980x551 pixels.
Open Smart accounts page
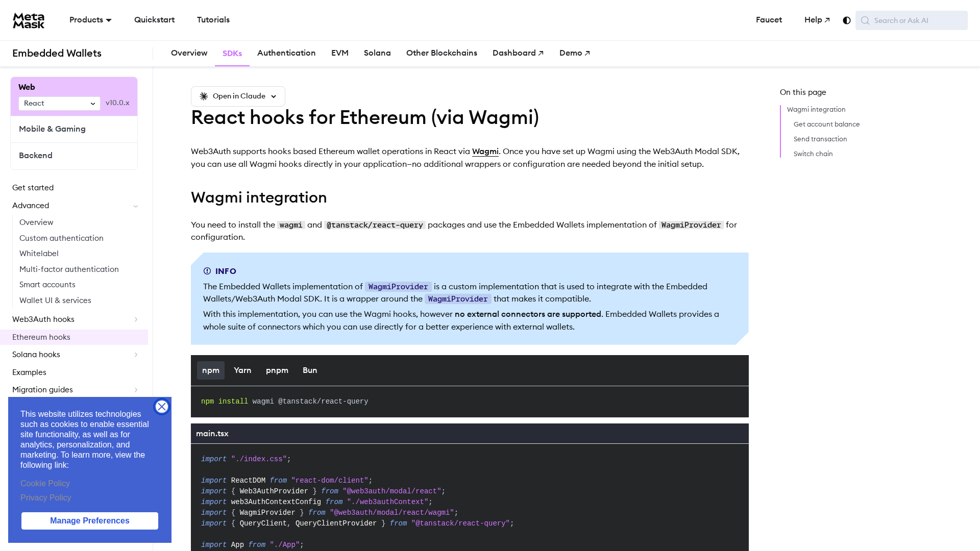point(47,285)
